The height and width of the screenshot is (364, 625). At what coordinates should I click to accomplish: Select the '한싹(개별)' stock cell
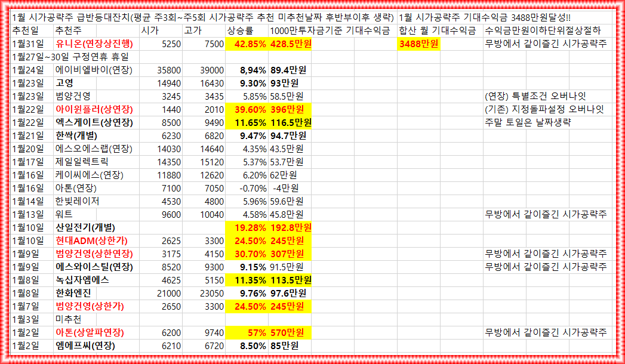pyautogui.click(x=78, y=136)
